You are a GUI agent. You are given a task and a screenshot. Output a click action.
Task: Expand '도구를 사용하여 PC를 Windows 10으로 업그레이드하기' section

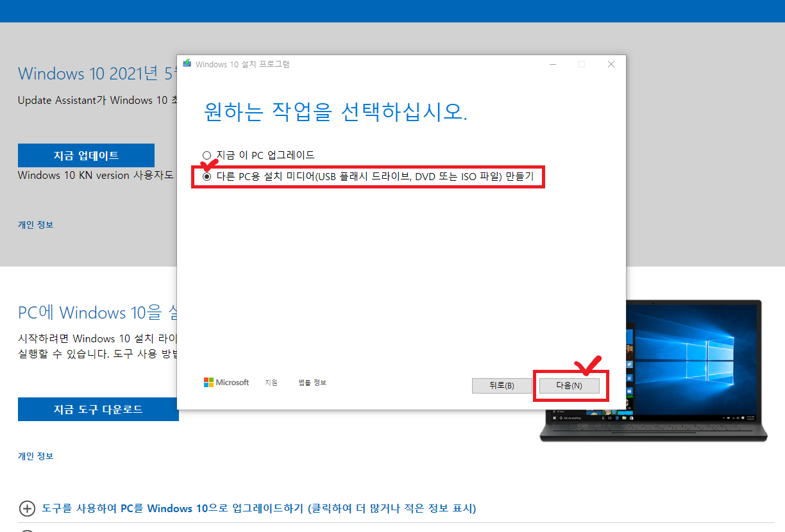click(248, 509)
